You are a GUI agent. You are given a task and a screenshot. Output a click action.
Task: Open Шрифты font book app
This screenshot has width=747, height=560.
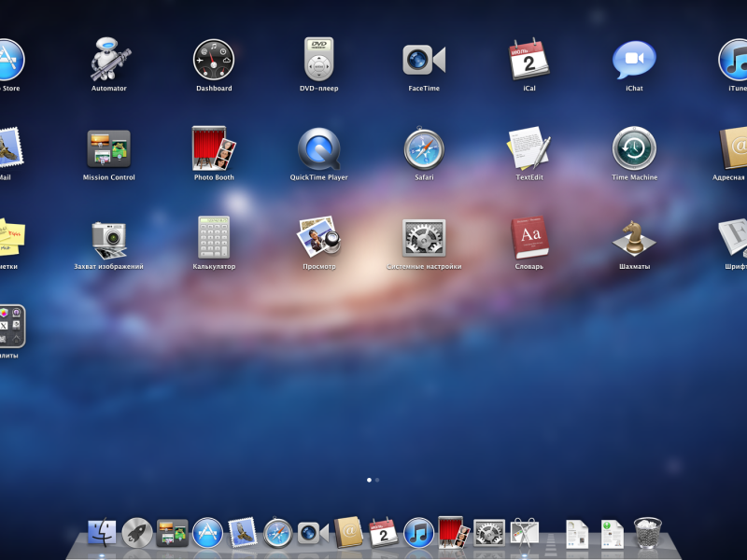[734, 237]
